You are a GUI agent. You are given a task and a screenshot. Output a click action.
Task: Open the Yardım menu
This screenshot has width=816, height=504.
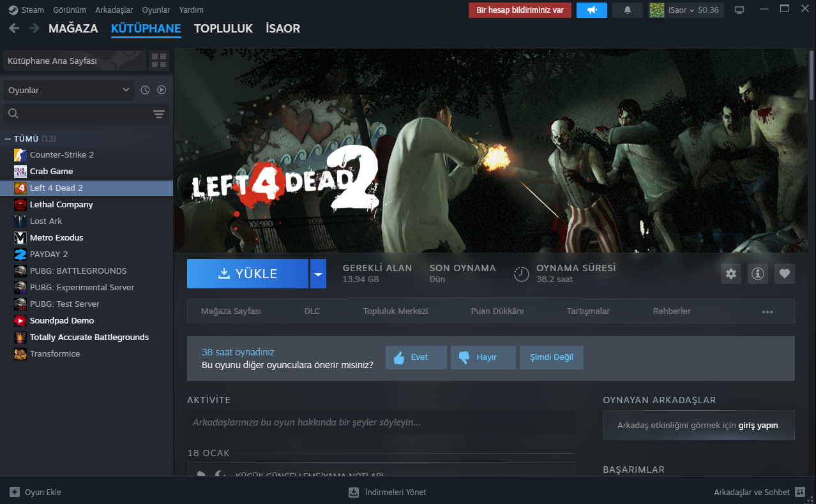[x=192, y=10]
